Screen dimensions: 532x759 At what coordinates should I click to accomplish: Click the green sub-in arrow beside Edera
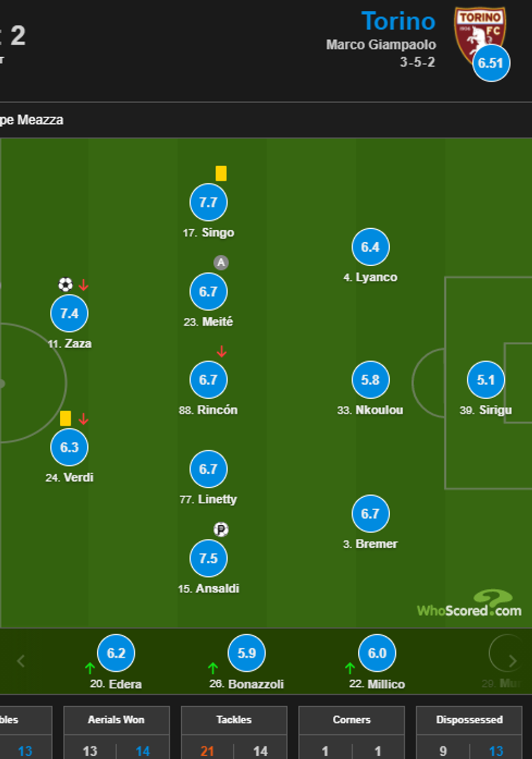click(90, 668)
